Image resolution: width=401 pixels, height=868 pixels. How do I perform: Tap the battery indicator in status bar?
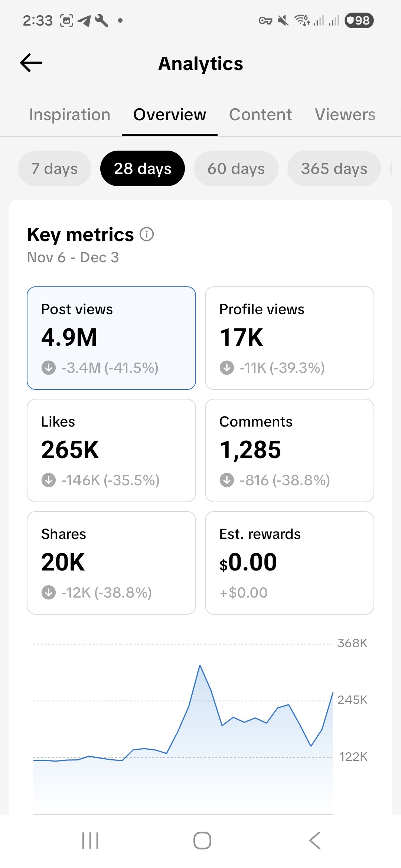[359, 20]
